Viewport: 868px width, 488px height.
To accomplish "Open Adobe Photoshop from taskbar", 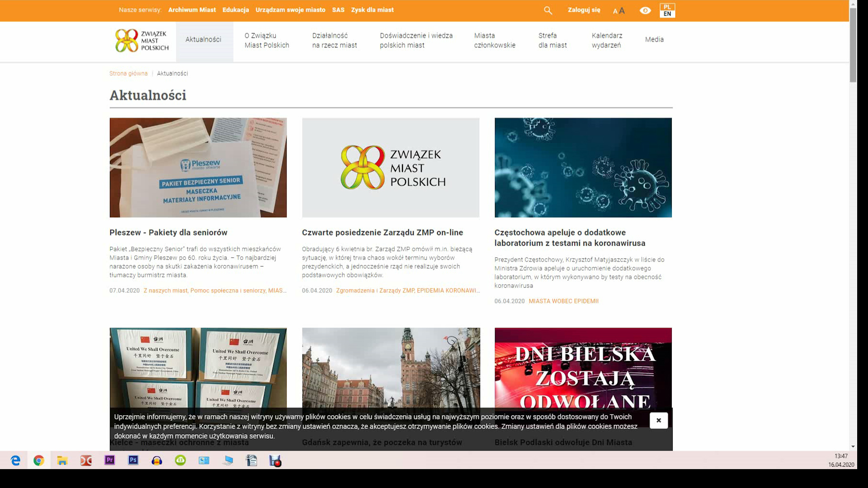I will pyautogui.click(x=133, y=460).
